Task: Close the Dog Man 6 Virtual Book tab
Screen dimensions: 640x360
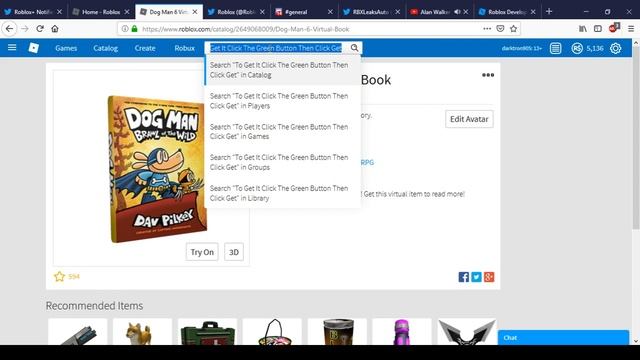Action: point(195,12)
